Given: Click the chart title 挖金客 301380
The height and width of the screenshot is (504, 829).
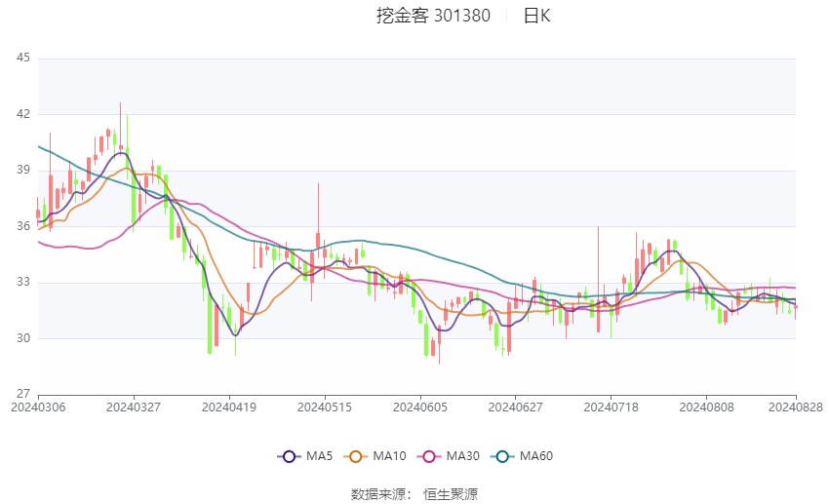Looking at the screenshot, I should [x=434, y=16].
